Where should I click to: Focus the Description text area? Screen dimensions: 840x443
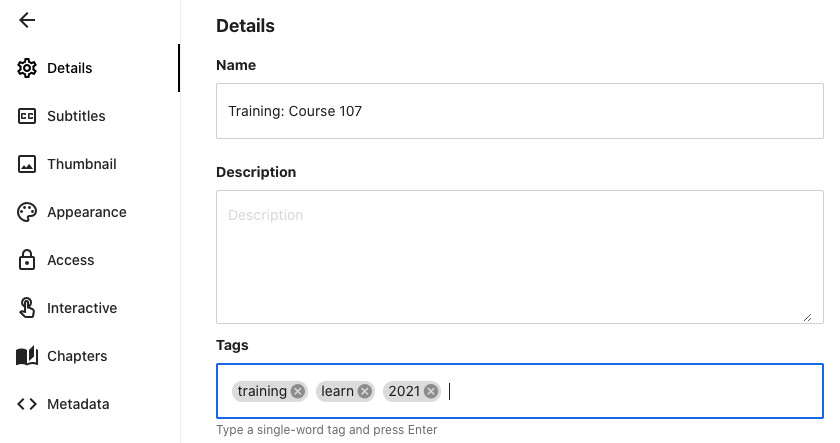click(x=519, y=256)
